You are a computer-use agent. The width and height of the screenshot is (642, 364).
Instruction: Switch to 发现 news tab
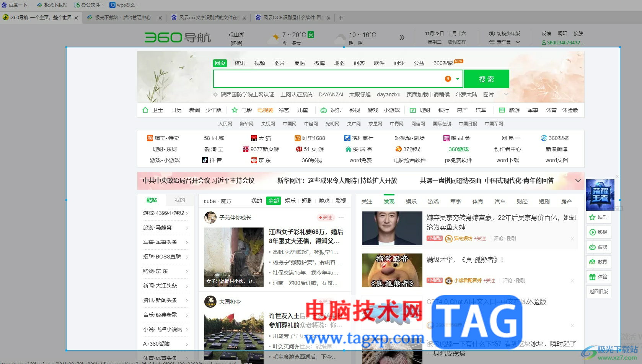coord(389,201)
